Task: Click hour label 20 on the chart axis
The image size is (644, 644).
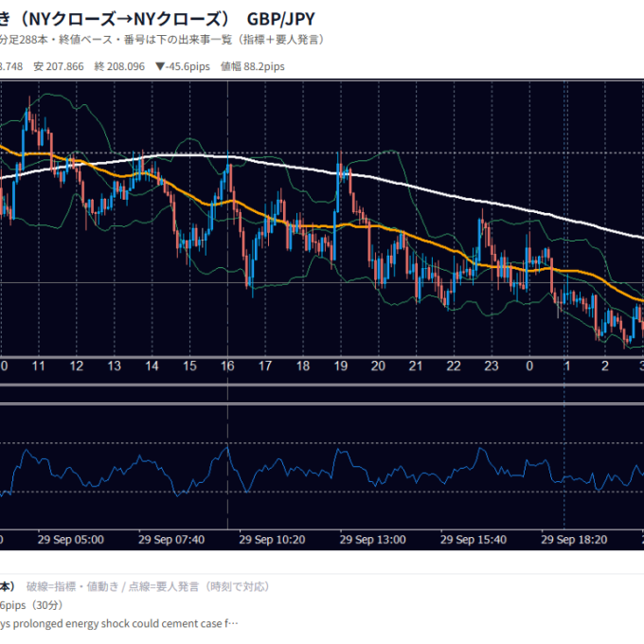Action: tap(378, 366)
